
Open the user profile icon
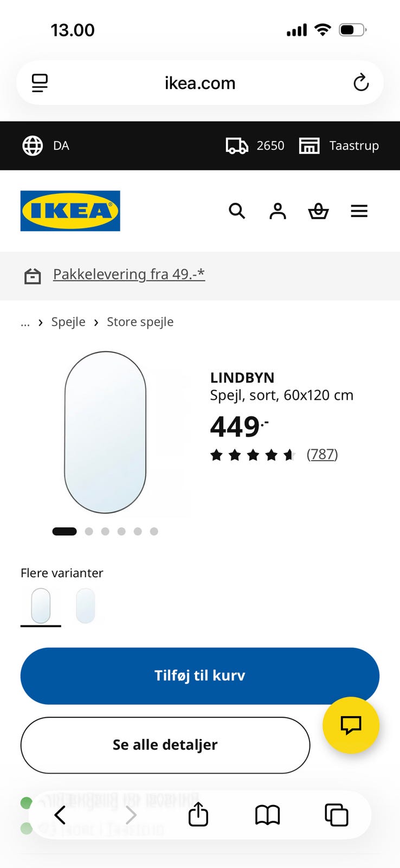(278, 211)
